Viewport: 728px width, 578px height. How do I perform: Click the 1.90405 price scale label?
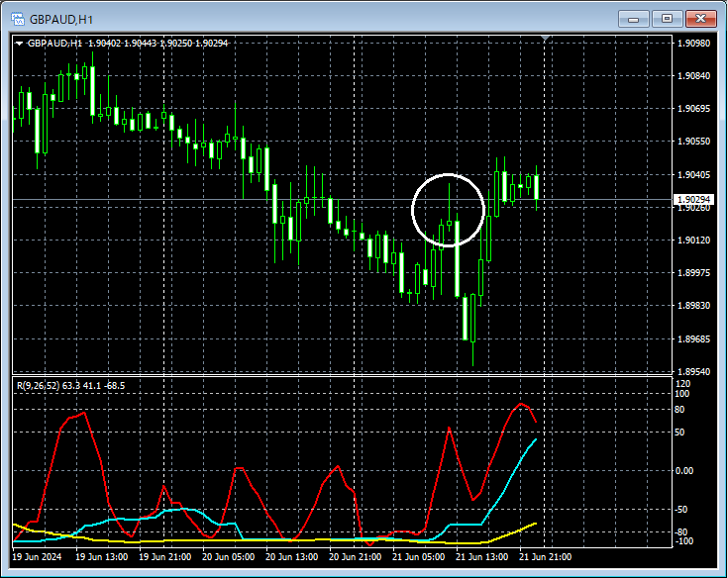point(693,174)
